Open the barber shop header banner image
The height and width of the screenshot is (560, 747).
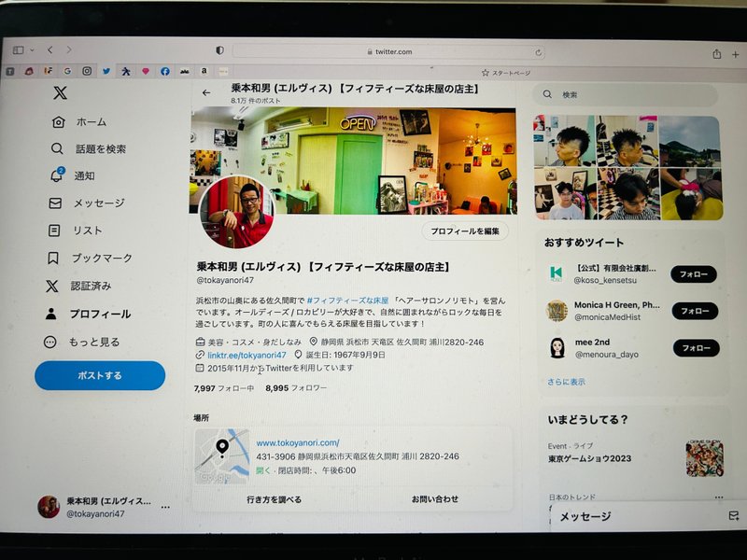pos(354,161)
